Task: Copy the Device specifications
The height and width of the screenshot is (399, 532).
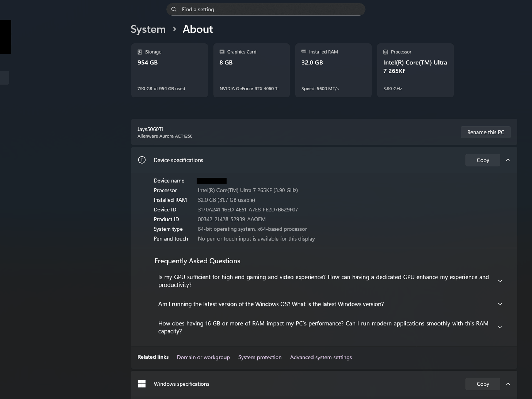Action: 483,160
